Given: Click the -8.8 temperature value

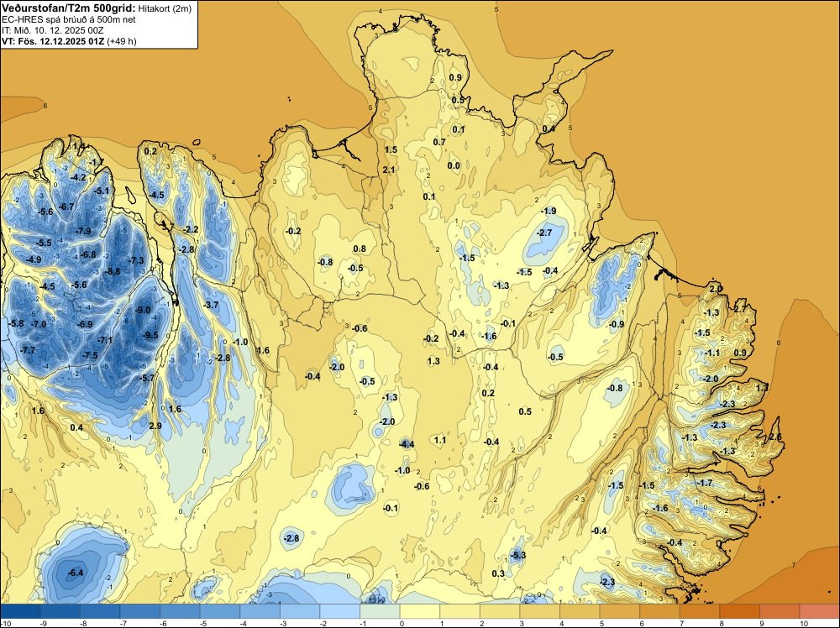Looking at the screenshot, I should coord(113,271).
